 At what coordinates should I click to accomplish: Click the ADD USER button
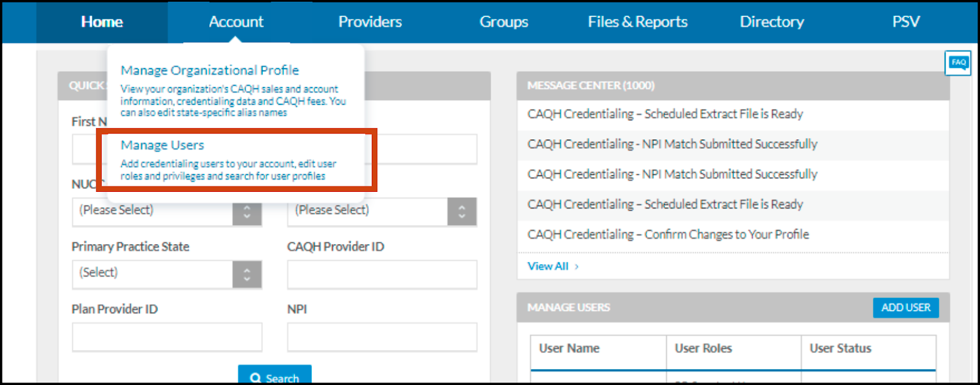(x=905, y=308)
